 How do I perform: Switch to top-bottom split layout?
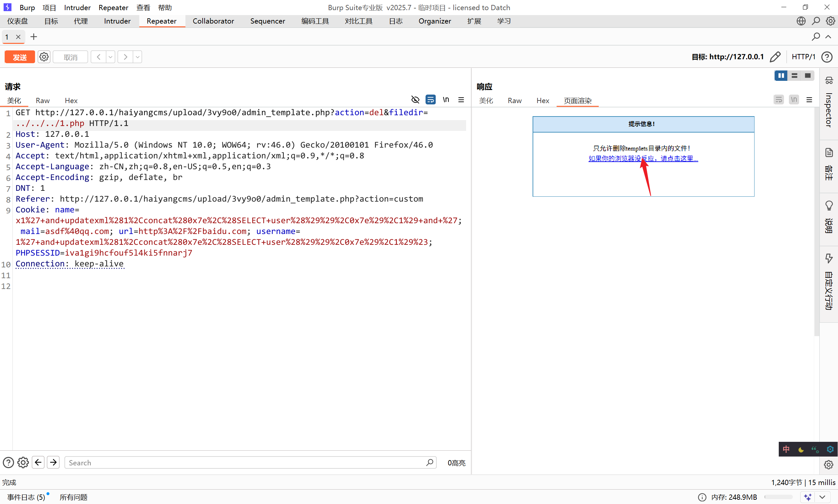coord(794,75)
